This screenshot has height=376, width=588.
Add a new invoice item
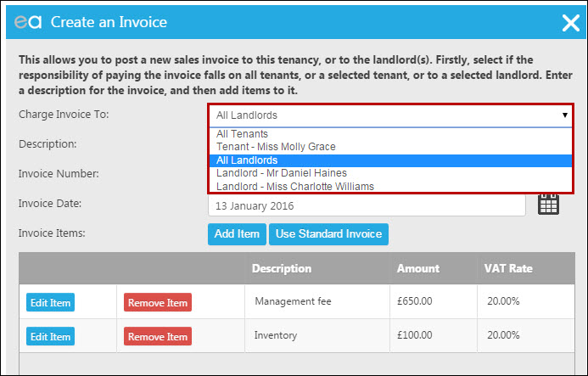point(237,234)
